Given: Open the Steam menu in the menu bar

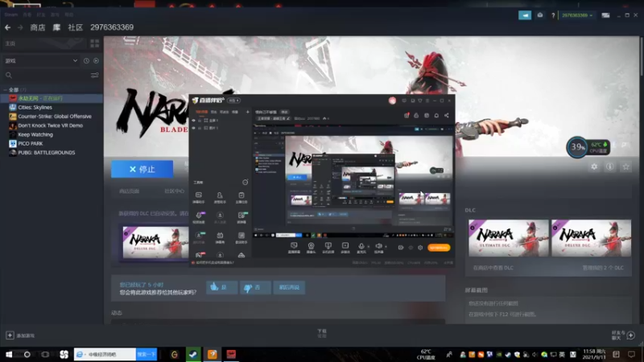Looking at the screenshot, I should 11,14.
